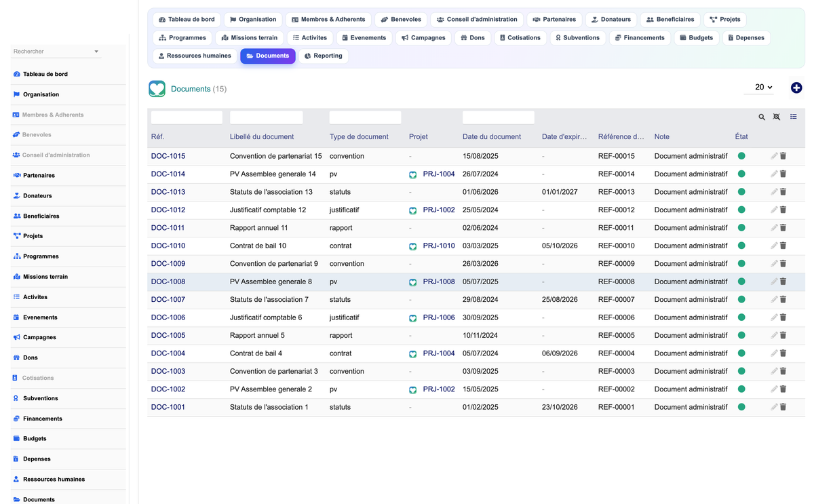The height and width of the screenshot is (504, 814).
Task: Select the active Documents tab
Action: [268, 56]
